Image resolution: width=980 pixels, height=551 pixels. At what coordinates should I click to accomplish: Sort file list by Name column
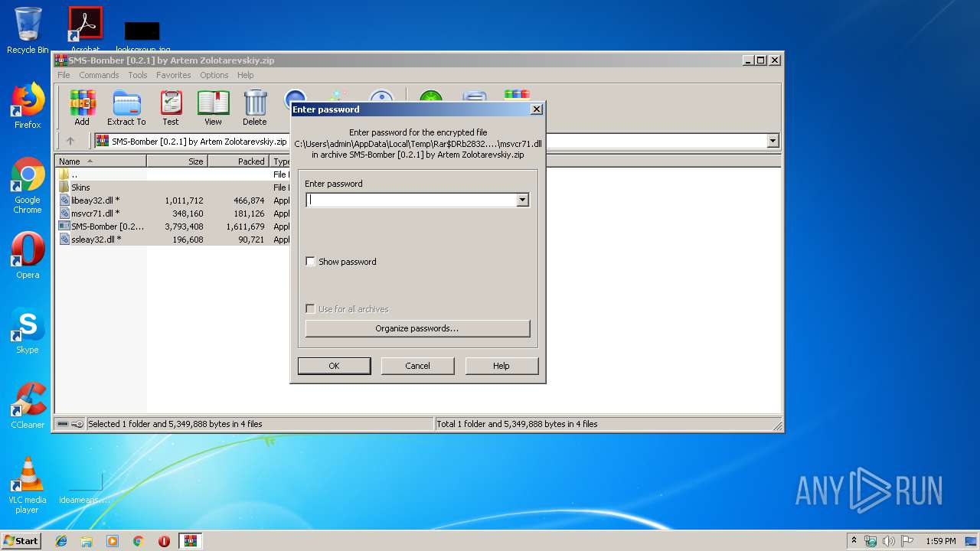(x=101, y=161)
